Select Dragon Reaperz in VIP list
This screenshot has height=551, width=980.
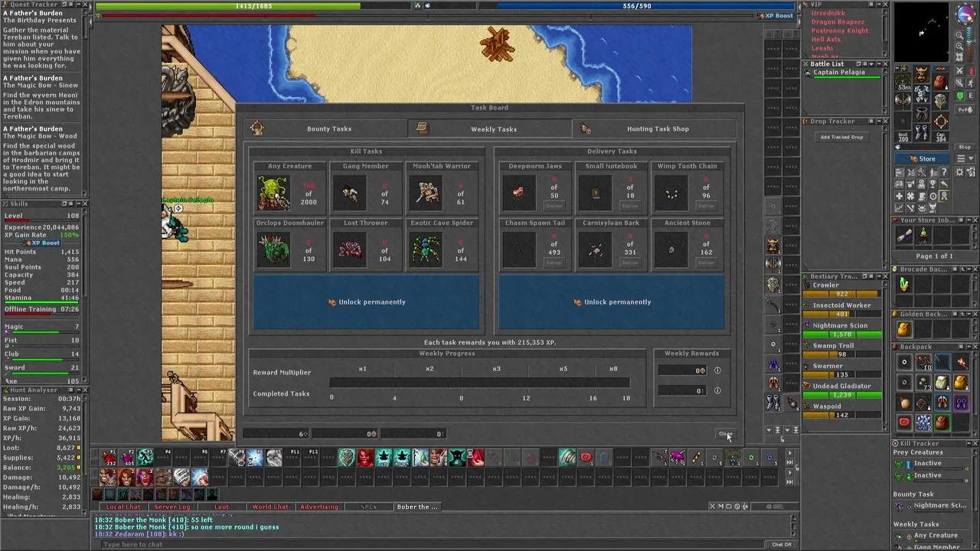point(838,22)
